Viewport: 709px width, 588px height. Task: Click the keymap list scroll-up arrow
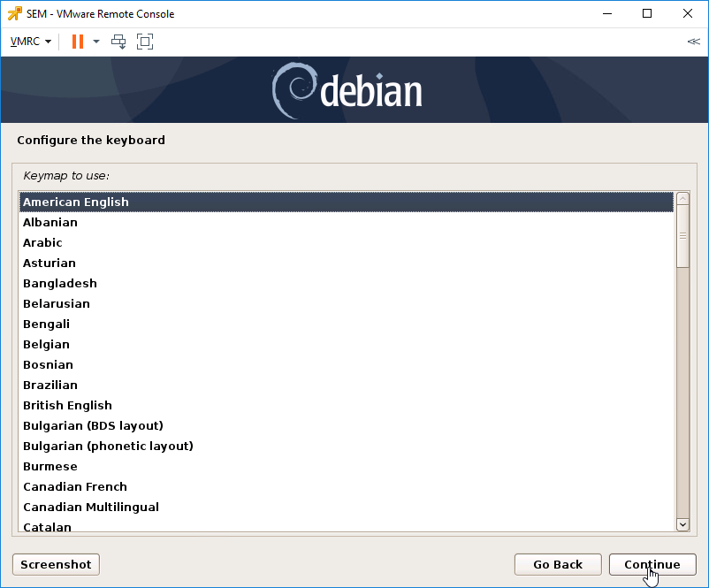point(682,199)
